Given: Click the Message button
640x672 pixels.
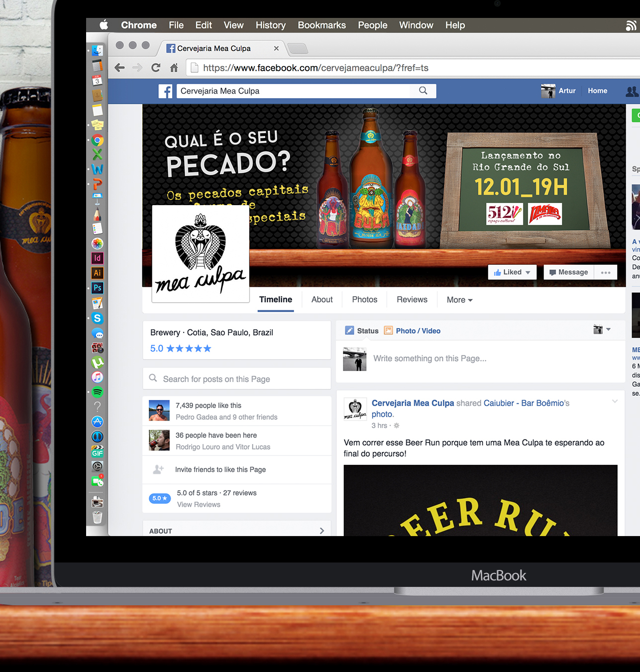Looking at the screenshot, I should (568, 272).
